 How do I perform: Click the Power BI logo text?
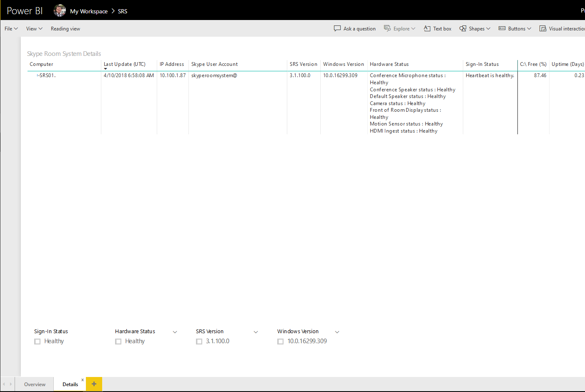25,11
